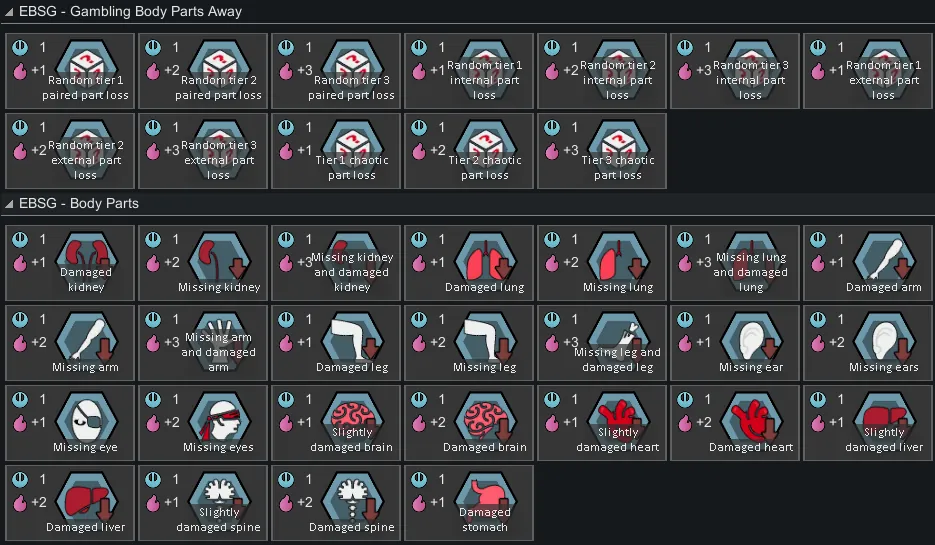
Task: Choose Random tier 1 paired part loss
Action: point(70,71)
